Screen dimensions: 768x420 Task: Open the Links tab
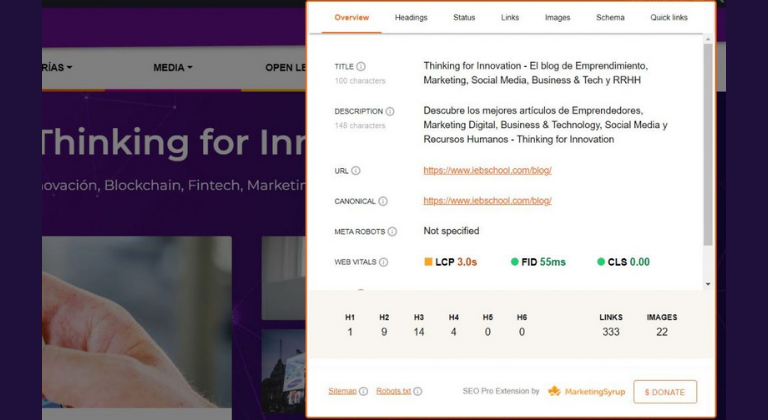point(510,18)
